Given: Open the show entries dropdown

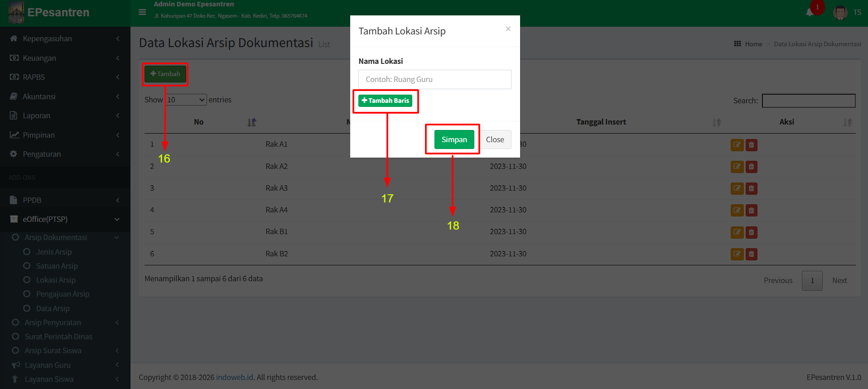Looking at the screenshot, I should 186,100.
